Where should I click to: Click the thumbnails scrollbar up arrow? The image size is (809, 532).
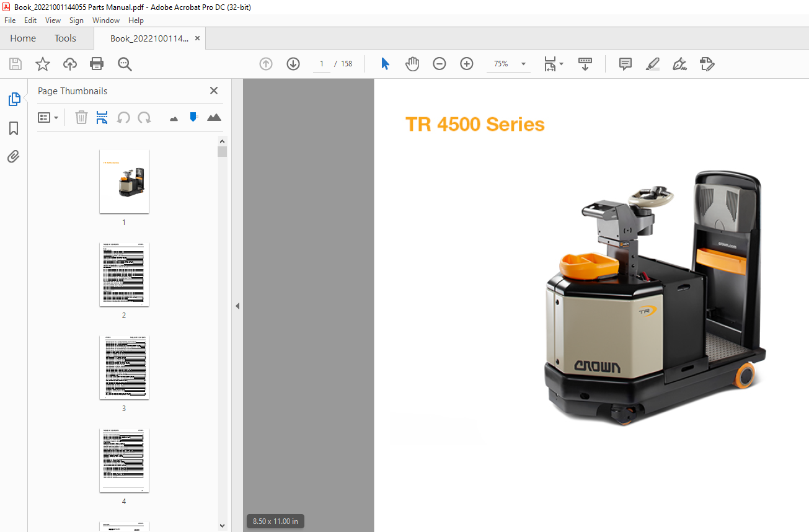[223, 141]
